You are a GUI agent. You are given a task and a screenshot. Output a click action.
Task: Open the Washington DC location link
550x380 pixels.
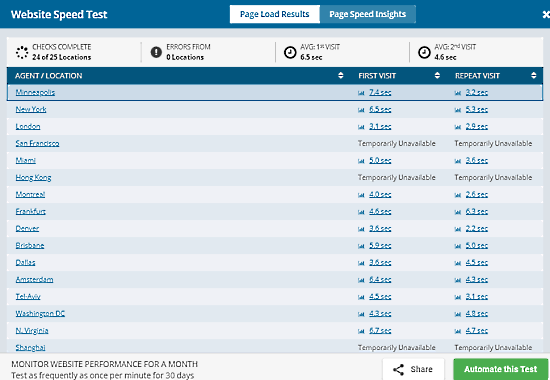[40, 314]
